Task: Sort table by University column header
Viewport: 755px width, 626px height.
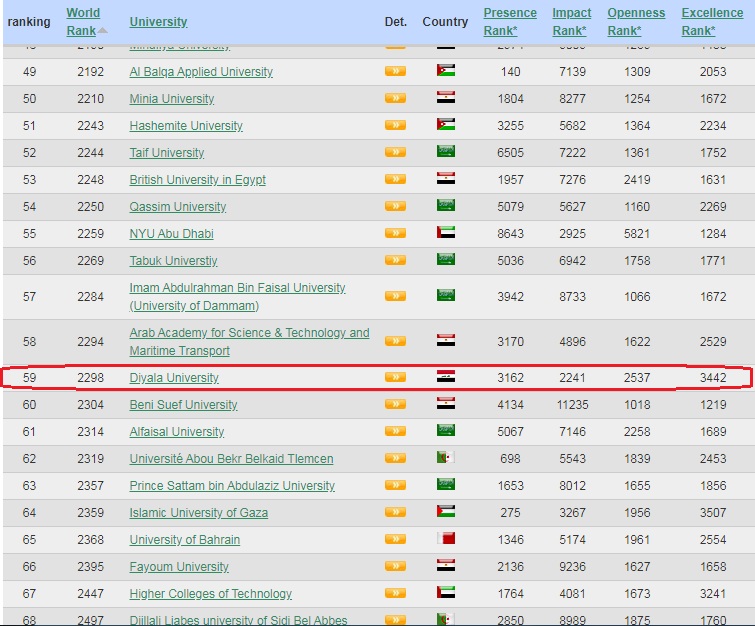Action: (158, 22)
